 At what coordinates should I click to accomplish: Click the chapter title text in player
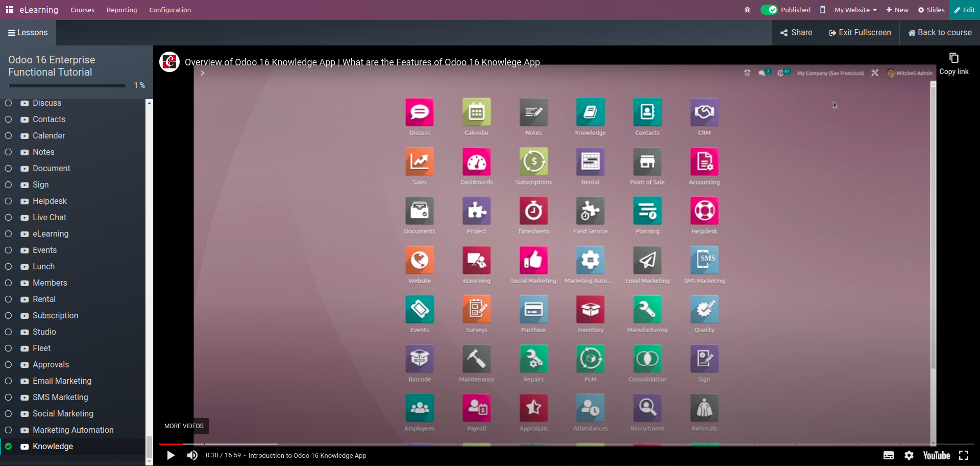point(307,456)
